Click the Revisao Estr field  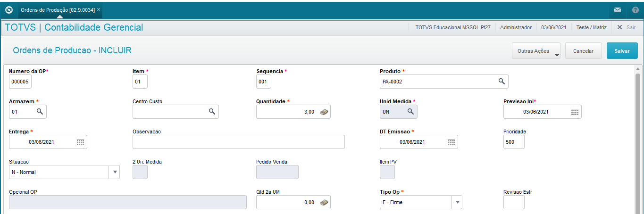point(514,202)
